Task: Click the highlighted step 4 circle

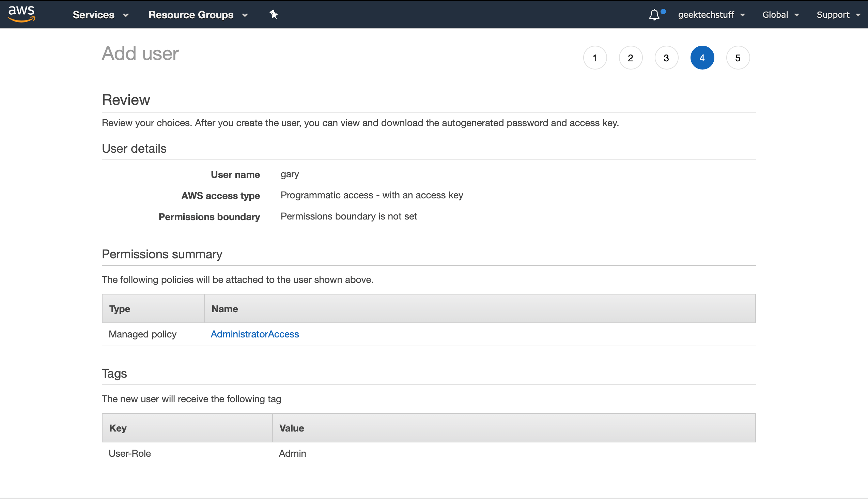Action: (x=702, y=58)
